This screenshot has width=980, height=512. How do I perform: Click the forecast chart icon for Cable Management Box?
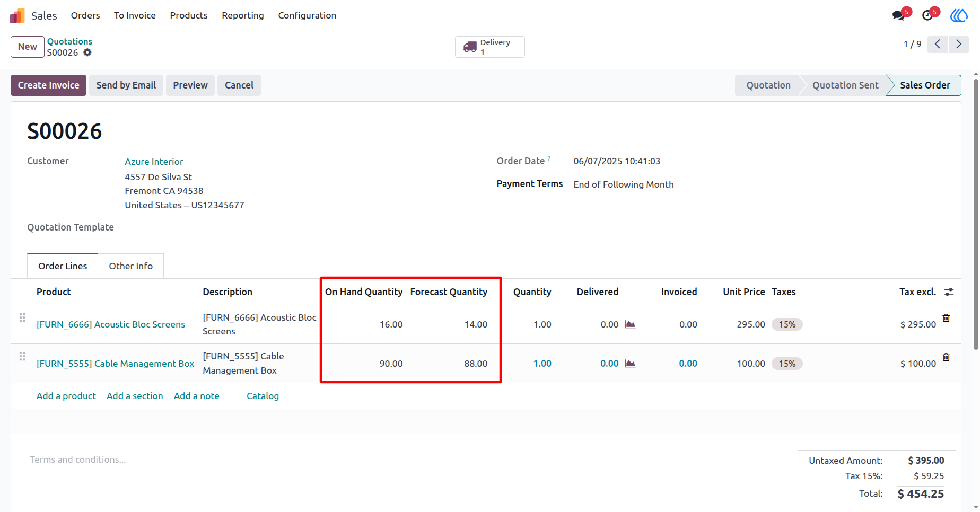coord(630,364)
